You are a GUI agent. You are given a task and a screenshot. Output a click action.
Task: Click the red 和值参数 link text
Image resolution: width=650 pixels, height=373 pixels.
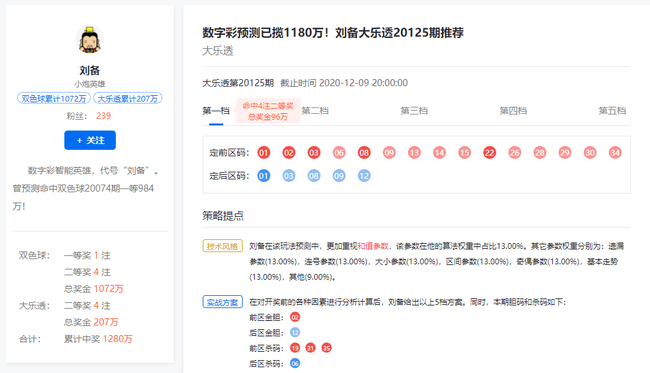pos(373,246)
